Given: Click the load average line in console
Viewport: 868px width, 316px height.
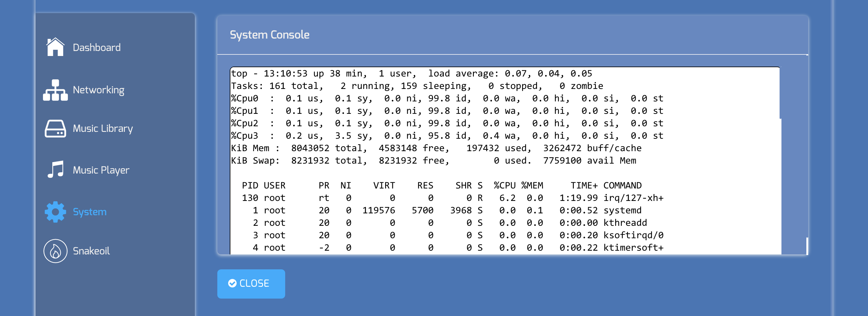Looking at the screenshot, I should tap(411, 73).
